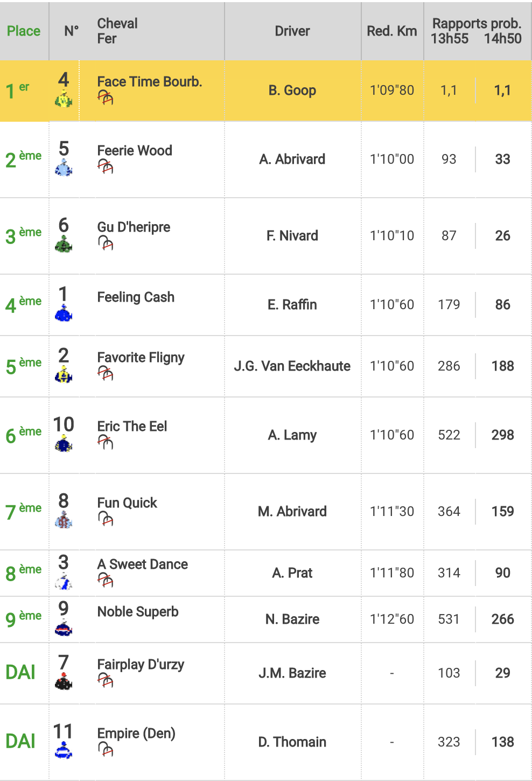Open driver A. Abrivard's link
532x781 pixels.
292,159
